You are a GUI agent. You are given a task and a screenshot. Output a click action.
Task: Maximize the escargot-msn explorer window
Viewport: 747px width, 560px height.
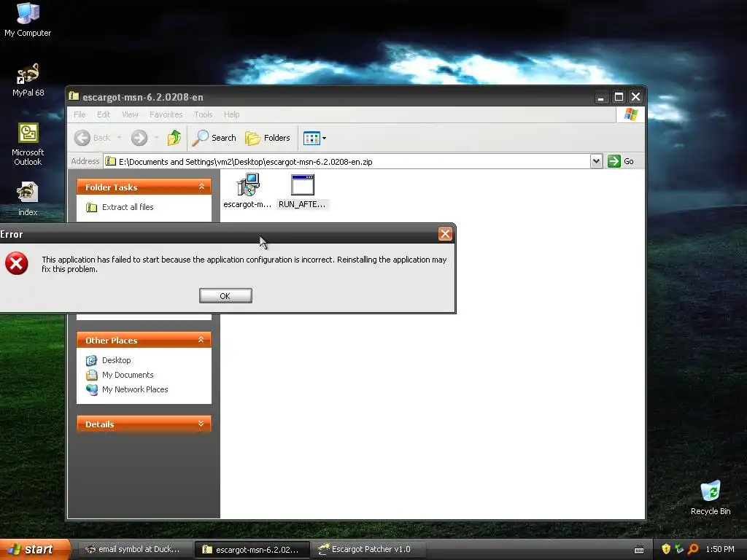pyautogui.click(x=619, y=97)
